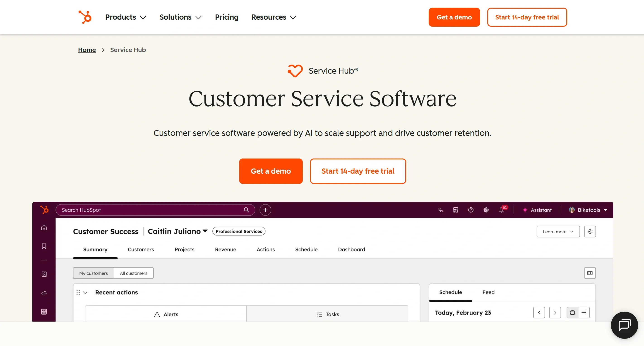Select the Alerts tab

pyautogui.click(x=166, y=314)
